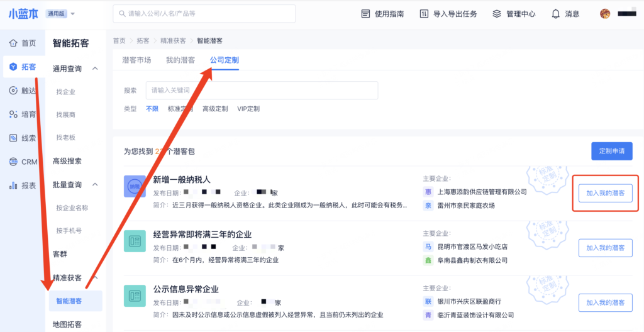Click the 定制申请 button

tap(611, 151)
